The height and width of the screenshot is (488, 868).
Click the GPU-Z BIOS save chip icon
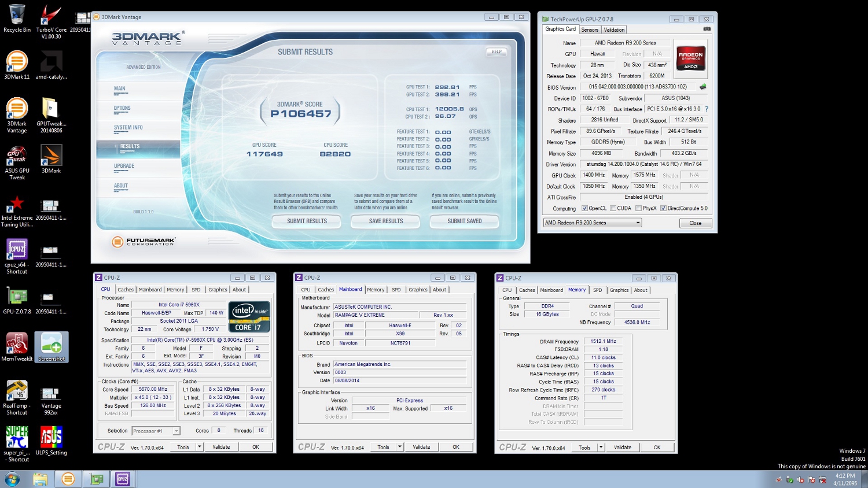point(703,87)
